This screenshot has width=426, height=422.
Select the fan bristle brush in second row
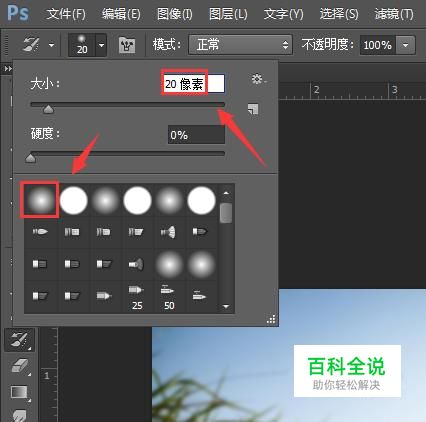168,232
